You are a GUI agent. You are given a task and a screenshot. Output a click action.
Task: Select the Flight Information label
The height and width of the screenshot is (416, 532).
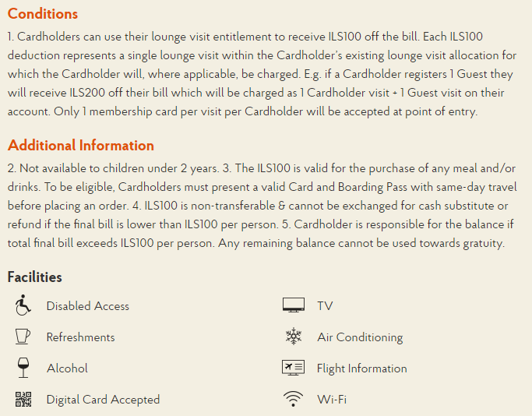click(x=362, y=368)
